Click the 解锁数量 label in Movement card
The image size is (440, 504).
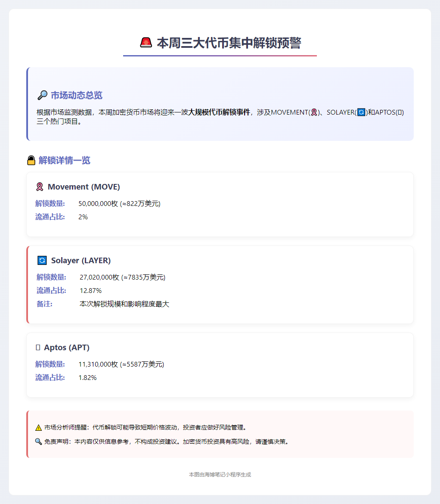pos(50,203)
